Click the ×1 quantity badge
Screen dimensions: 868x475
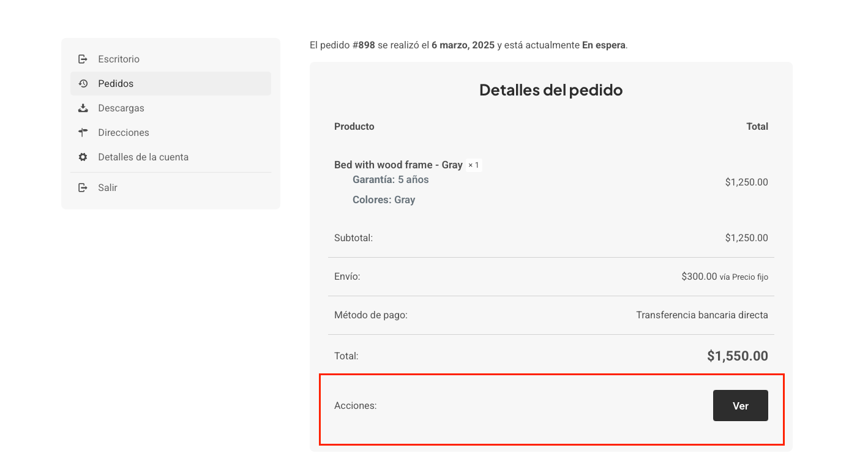(474, 165)
